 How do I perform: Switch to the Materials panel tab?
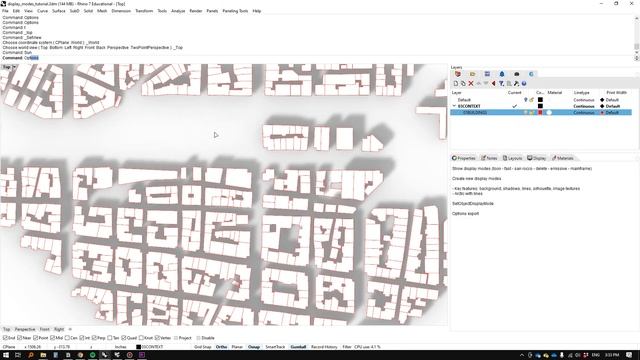pos(563,158)
